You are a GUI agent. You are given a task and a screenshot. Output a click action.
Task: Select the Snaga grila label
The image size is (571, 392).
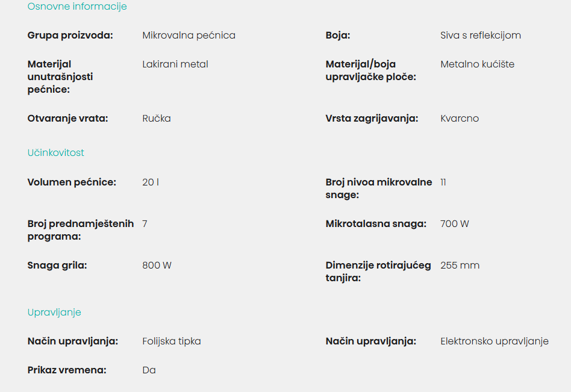coord(57,266)
